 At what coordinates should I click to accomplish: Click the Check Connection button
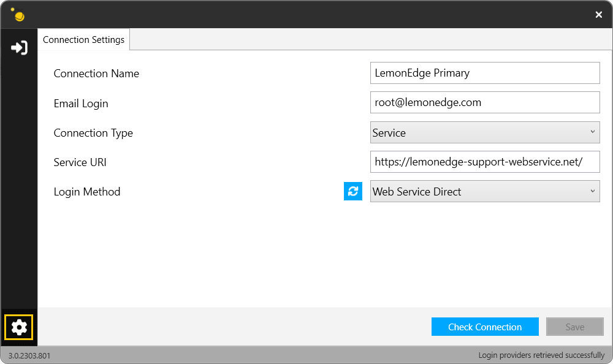(485, 327)
